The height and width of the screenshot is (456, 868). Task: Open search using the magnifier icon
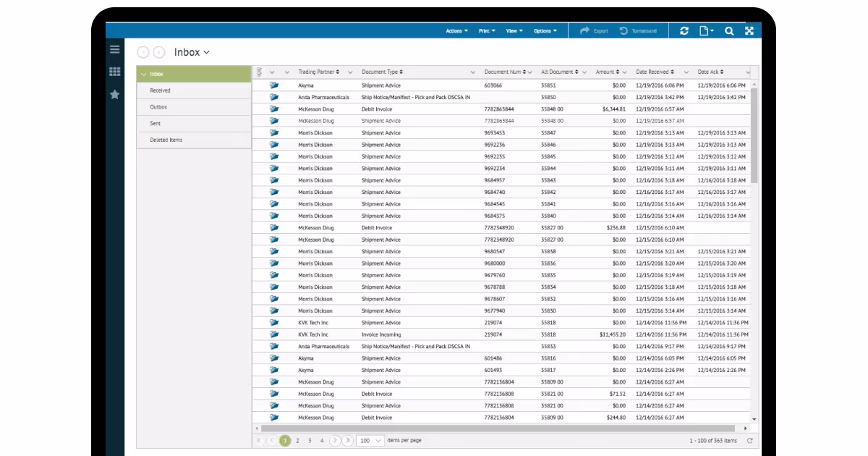(x=730, y=30)
